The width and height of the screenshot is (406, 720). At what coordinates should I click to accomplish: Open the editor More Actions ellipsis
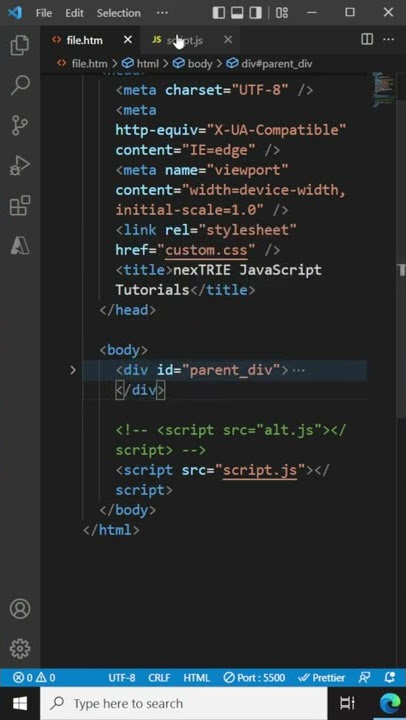(389, 39)
